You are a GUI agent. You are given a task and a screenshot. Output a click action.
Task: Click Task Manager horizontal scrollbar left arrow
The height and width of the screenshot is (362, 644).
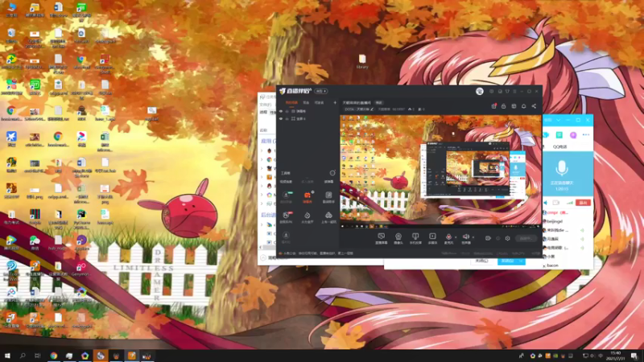tap(261, 247)
